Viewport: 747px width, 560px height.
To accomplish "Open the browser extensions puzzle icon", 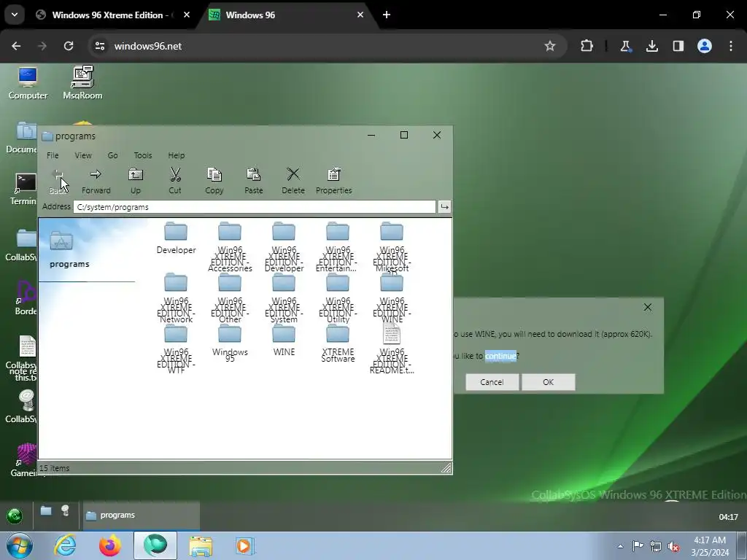I will tap(587, 46).
